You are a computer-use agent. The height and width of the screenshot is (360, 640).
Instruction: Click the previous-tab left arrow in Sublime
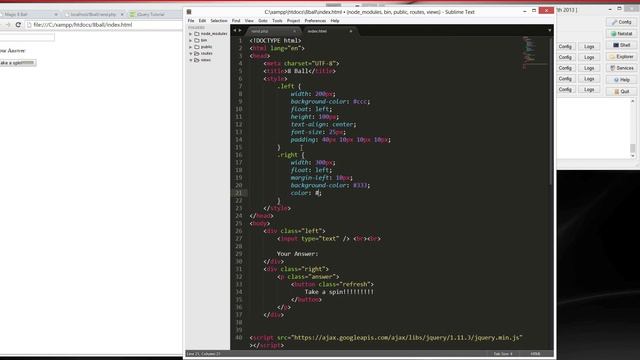(x=235, y=31)
